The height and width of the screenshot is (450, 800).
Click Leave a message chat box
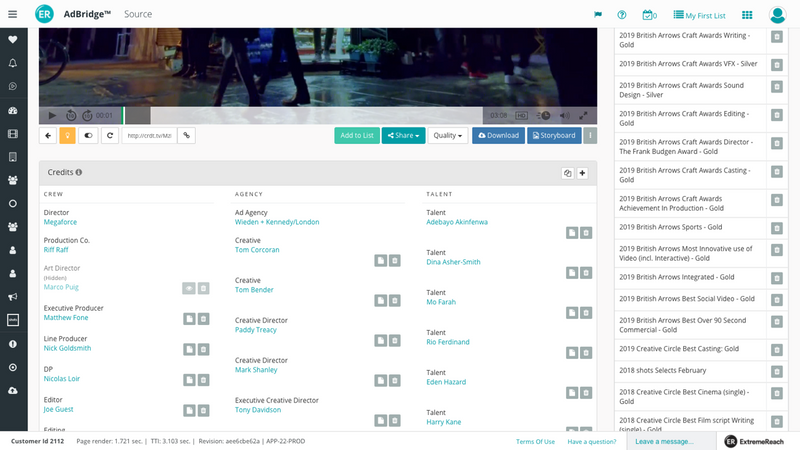pyautogui.click(x=671, y=441)
